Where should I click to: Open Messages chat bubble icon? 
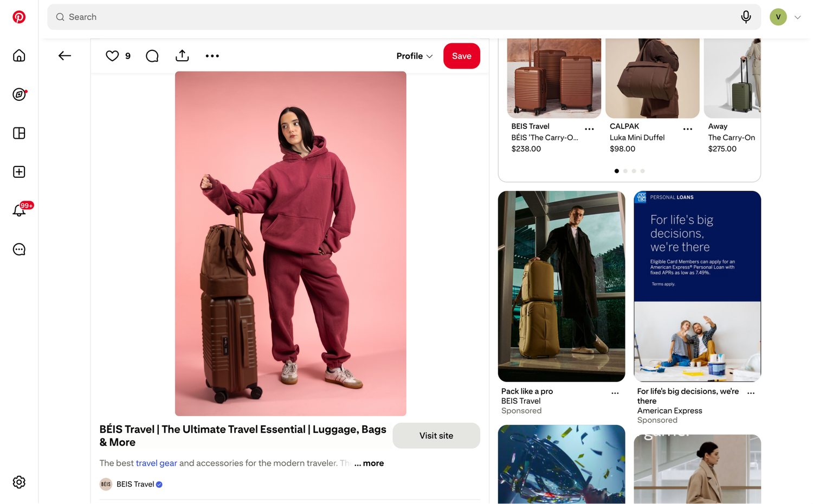click(19, 249)
